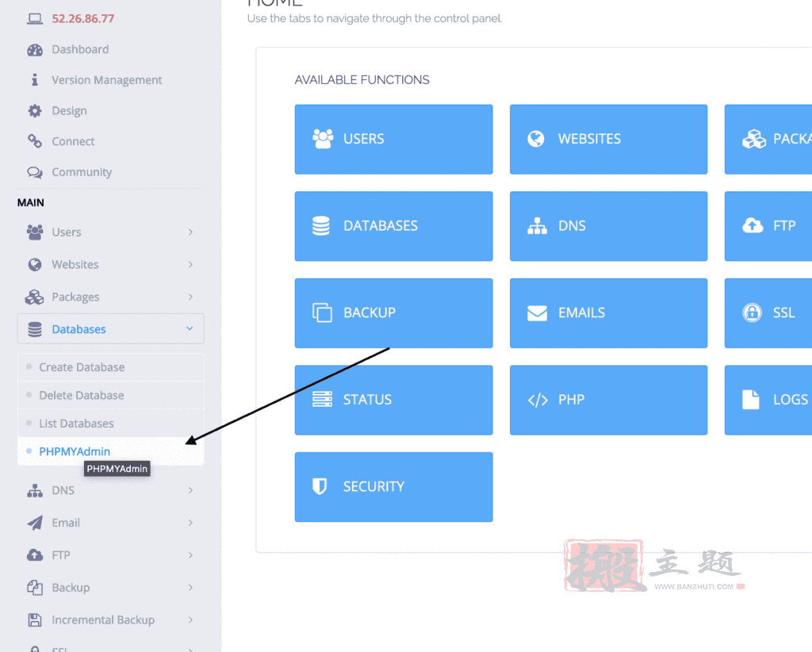812x652 pixels.
Task: Open the Community sidebar item
Action: (x=82, y=172)
